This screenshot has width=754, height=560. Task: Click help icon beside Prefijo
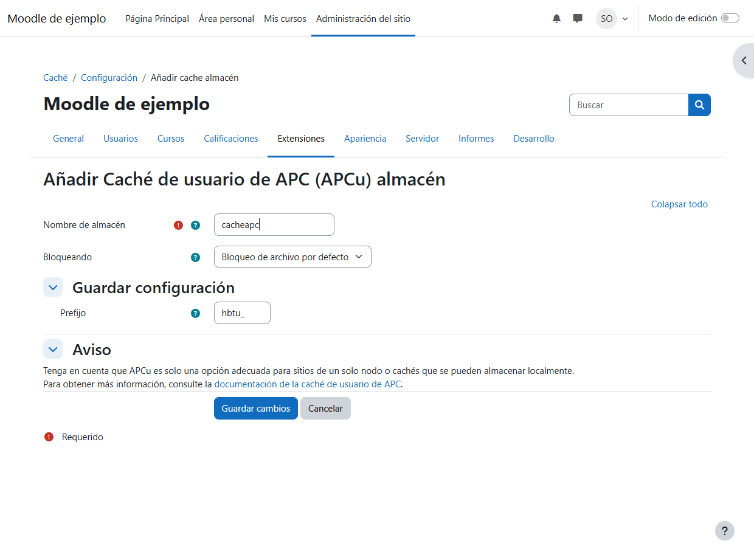[x=195, y=314]
